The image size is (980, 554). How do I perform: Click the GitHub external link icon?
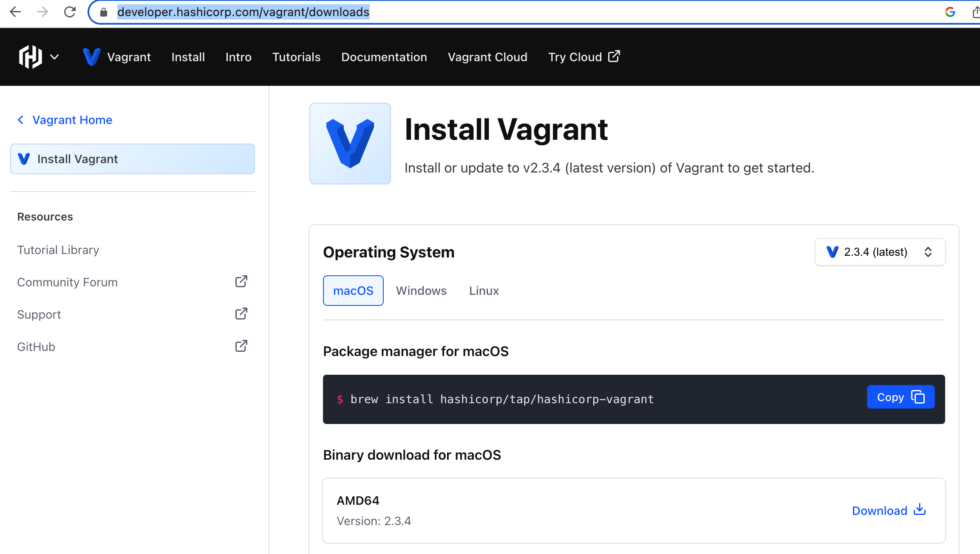click(x=241, y=346)
